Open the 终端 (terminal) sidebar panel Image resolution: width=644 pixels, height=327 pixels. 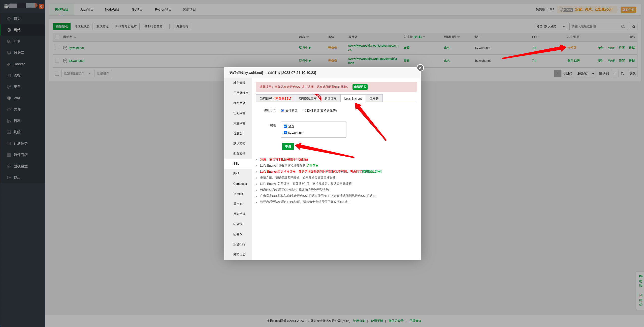coord(17,132)
